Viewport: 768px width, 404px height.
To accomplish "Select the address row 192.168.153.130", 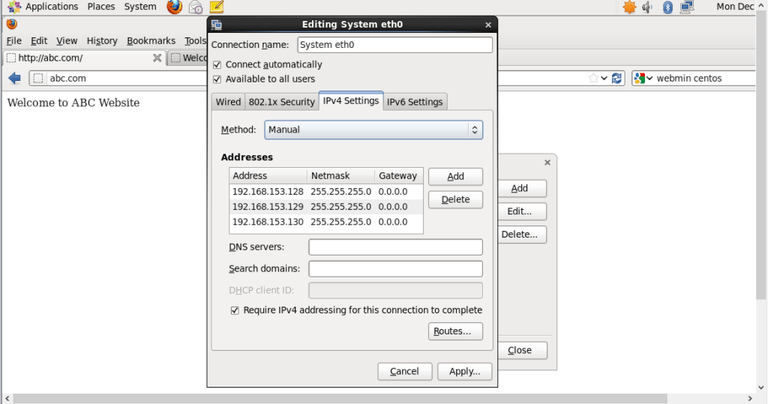I will tap(326, 222).
